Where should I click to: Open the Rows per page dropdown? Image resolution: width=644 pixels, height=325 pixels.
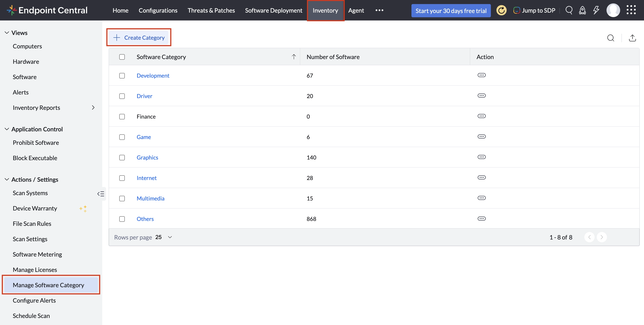[x=164, y=237]
